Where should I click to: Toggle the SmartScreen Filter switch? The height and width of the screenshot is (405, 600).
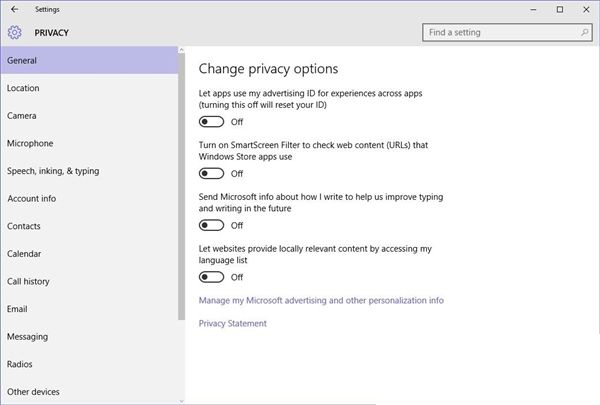pyautogui.click(x=211, y=173)
